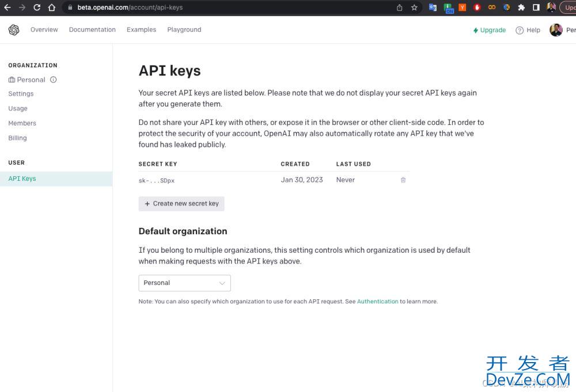576x392 pixels.
Task: Open the Chrome profile avatar
Action: 551,7
